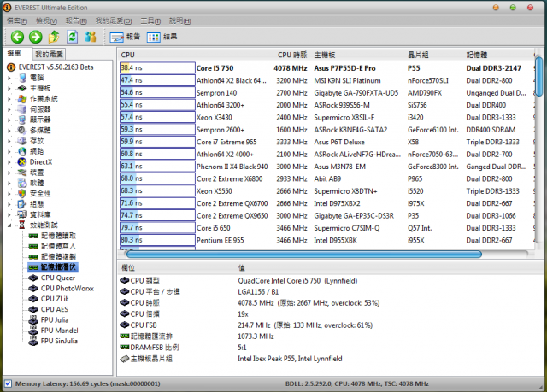
Task: Click the results horizontal scrollbar thumb
Action: point(304,254)
